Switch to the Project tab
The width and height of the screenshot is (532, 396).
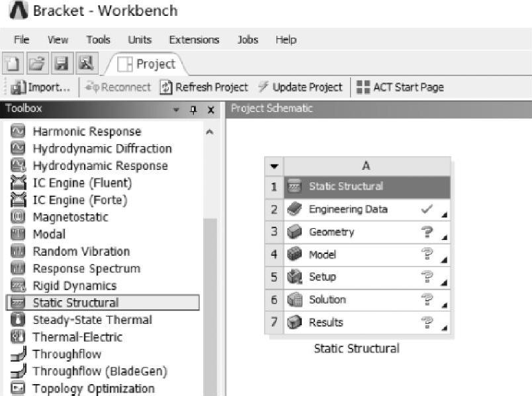(147, 64)
